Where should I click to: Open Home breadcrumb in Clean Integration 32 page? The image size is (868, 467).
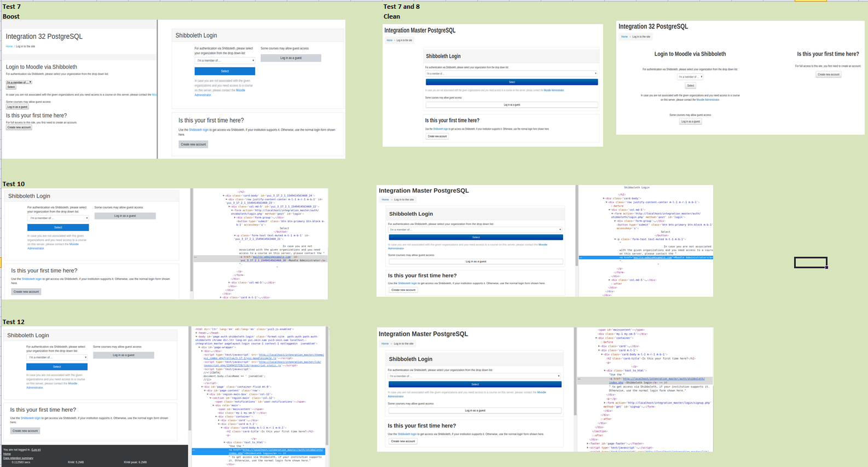tap(624, 37)
